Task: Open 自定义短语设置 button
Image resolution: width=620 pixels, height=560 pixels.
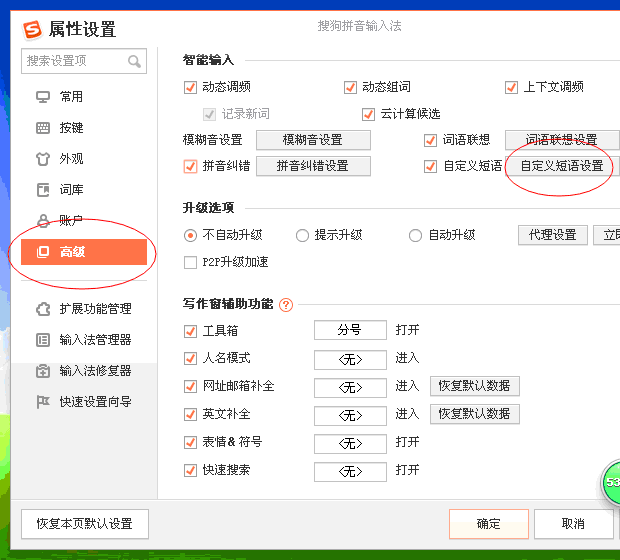Action: click(x=562, y=166)
